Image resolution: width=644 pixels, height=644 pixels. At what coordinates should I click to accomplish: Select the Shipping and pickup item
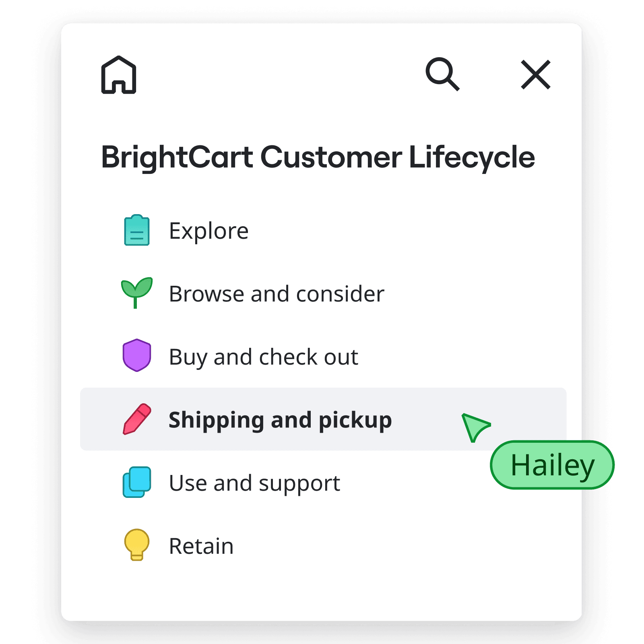click(x=323, y=419)
